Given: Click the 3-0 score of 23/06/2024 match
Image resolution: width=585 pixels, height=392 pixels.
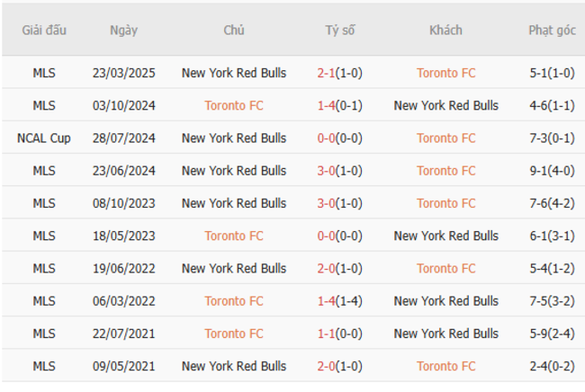Looking at the screenshot, I should coord(326,171).
